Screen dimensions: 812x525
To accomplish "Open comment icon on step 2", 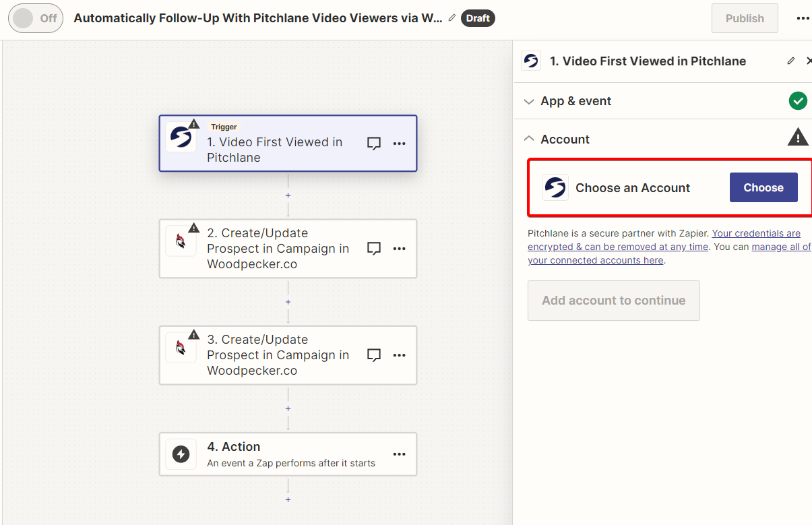I will tap(374, 249).
